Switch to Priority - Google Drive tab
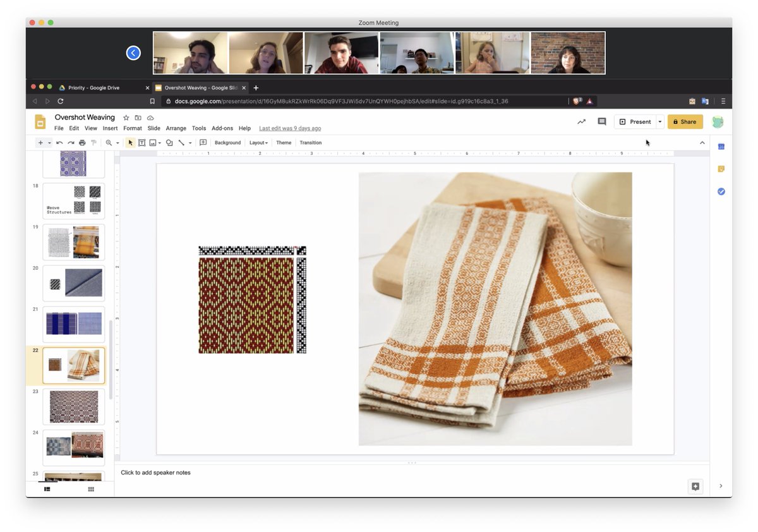Image resolution: width=758 pixels, height=532 pixels. pyautogui.click(x=94, y=88)
